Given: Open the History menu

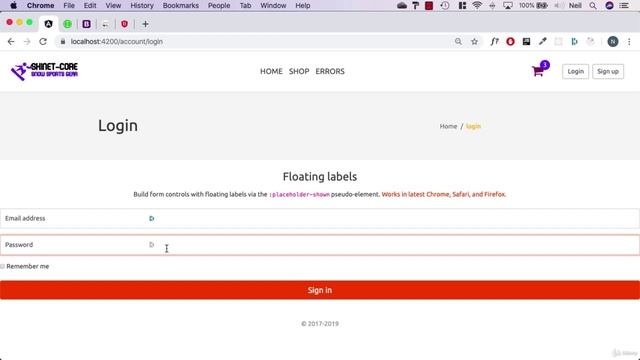Looking at the screenshot, I should pyautogui.click(x=142, y=6).
